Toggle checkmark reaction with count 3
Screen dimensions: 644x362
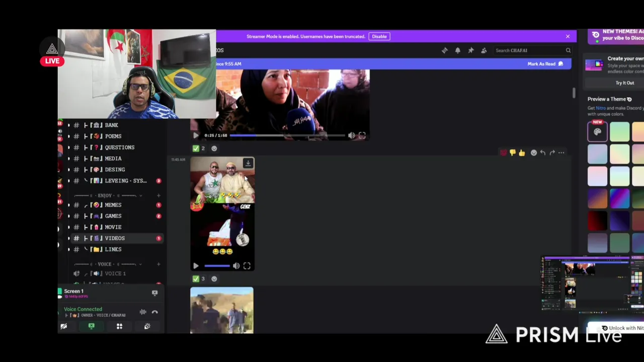coord(199,279)
